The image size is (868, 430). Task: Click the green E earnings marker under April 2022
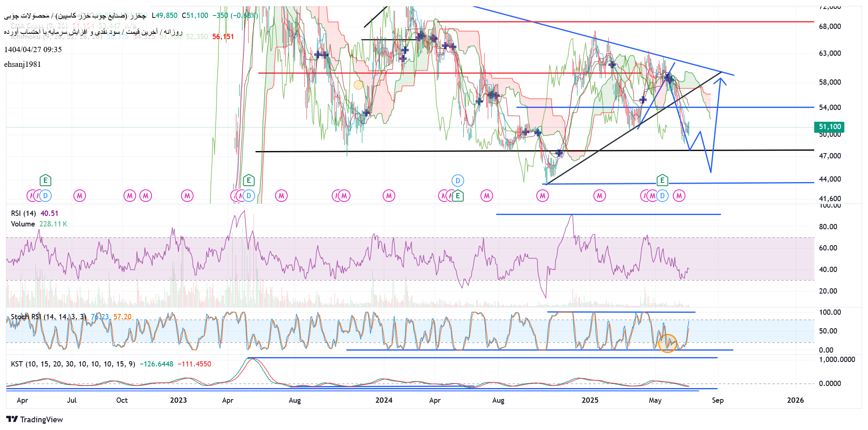point(45,180)
